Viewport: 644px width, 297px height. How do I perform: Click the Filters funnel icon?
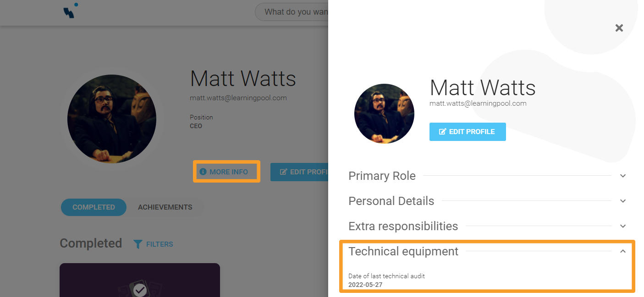[x=138, y=244]
